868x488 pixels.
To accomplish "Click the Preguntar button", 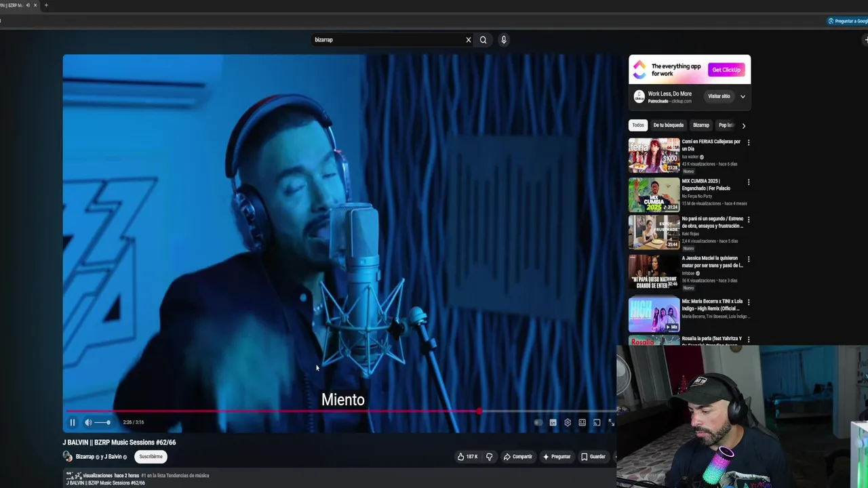I will (x=557, y=457).
